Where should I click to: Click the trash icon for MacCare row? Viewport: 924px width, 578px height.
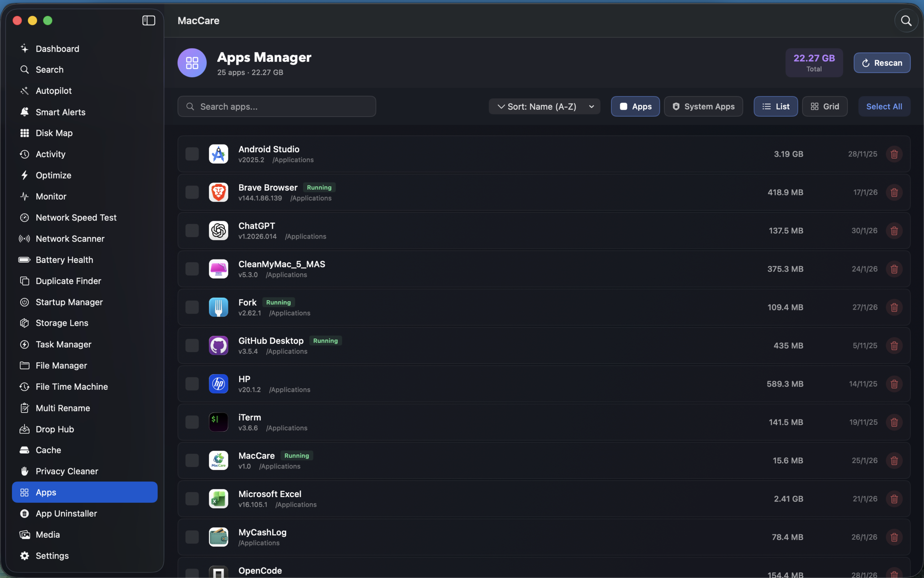[x=894, y=461]
